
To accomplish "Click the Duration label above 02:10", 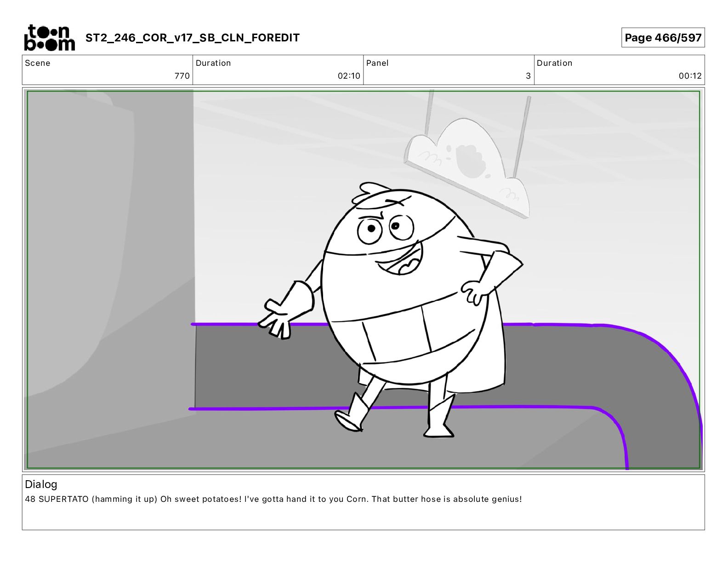I will [213, 63].
